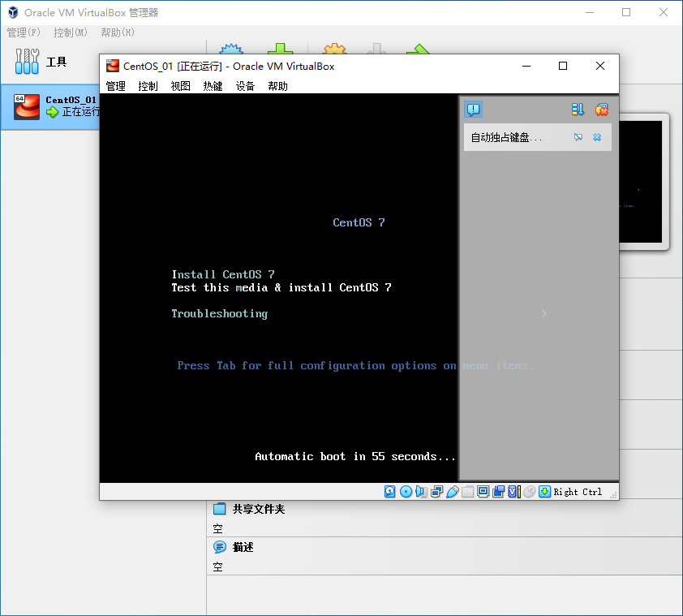Click VirtualBox cube icon in manager title bar

(x=13, y=12)
